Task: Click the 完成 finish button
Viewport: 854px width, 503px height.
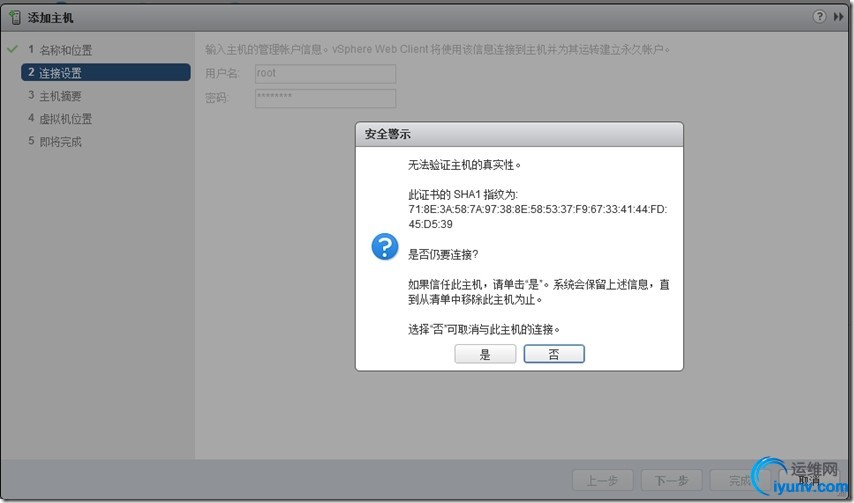Action: (740, 480)
